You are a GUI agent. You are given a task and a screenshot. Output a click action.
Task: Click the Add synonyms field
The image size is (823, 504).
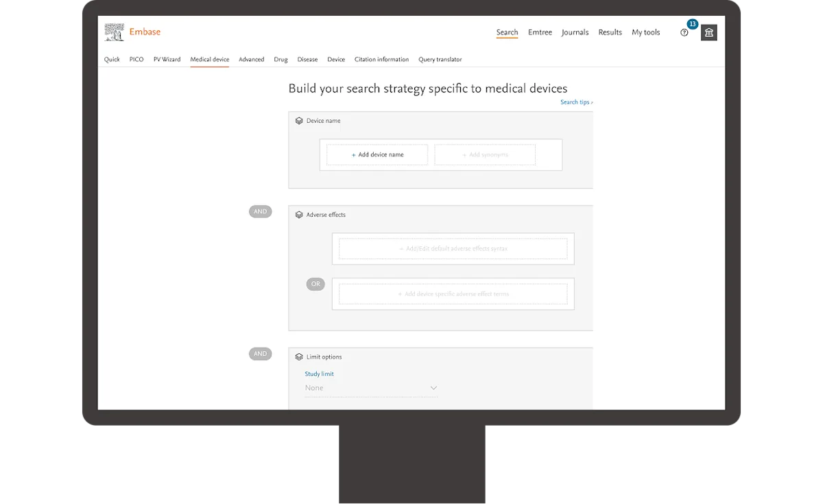(484, 154)
